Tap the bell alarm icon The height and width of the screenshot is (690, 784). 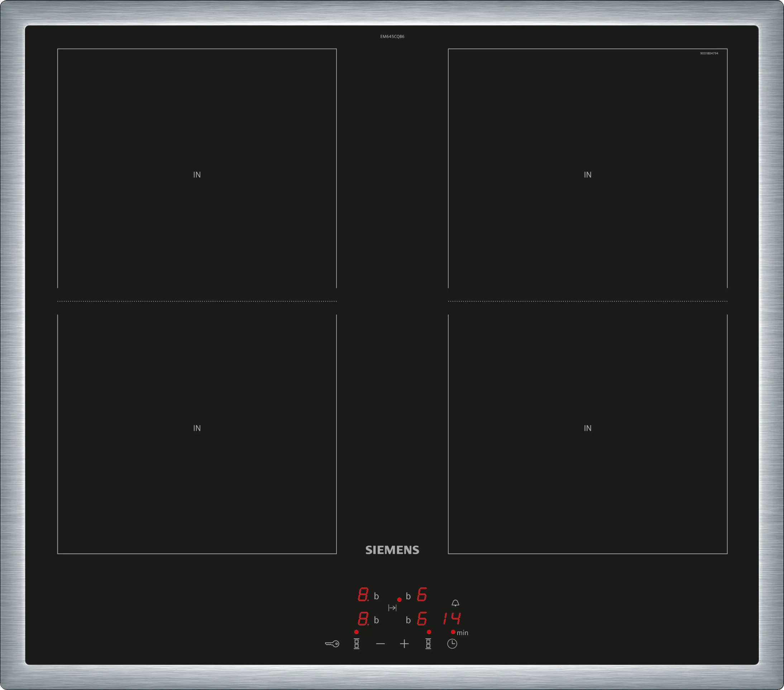[x=455, y=603]
